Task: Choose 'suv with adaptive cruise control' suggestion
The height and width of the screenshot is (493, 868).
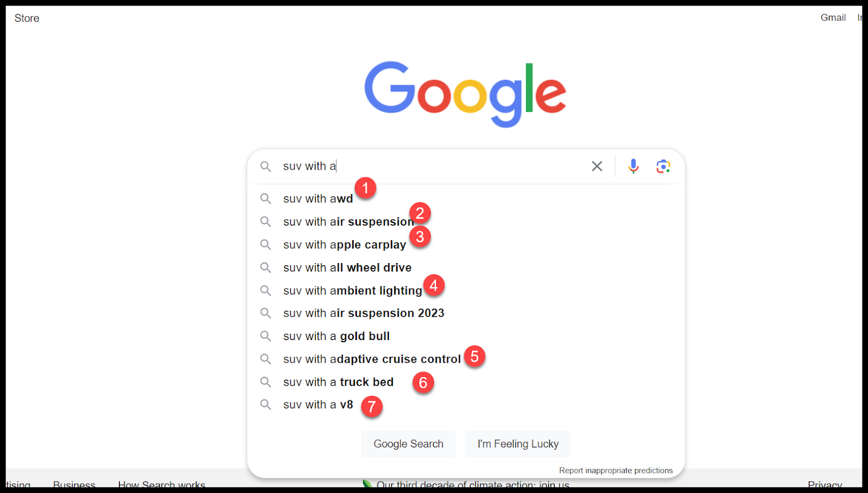Action: [x=372, y=359]
